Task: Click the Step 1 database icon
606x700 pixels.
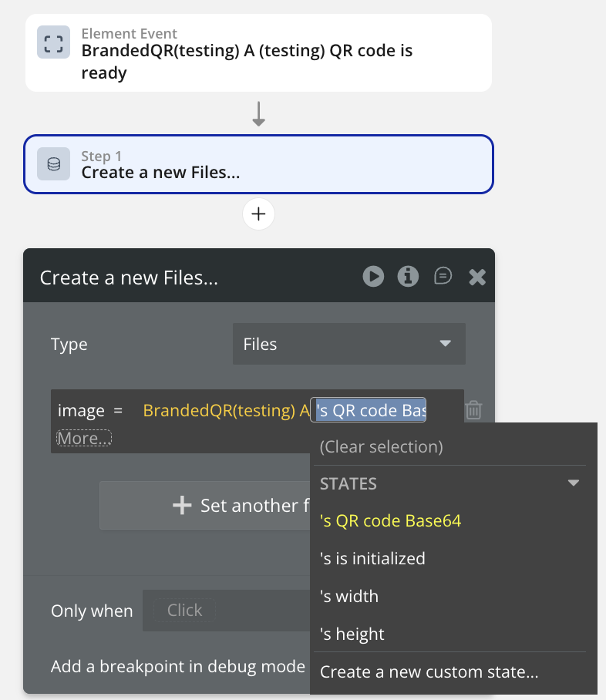Action: [53, 164]
